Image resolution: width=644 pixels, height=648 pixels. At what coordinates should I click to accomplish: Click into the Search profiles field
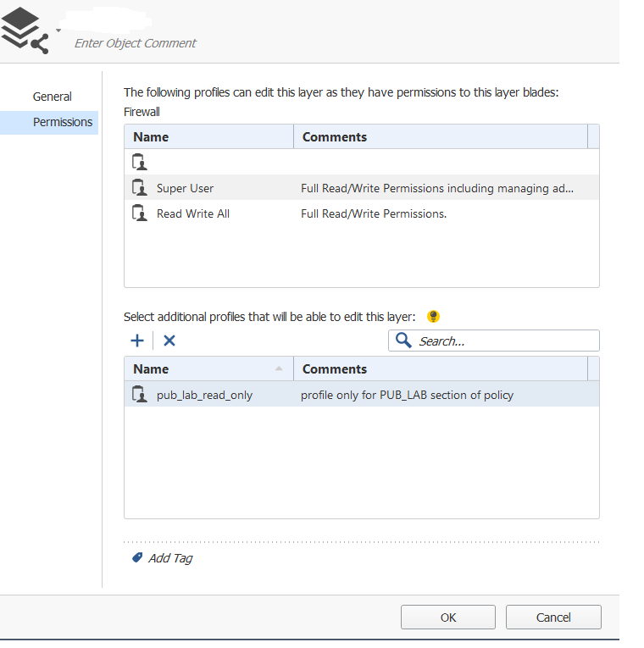pos(493,341)
